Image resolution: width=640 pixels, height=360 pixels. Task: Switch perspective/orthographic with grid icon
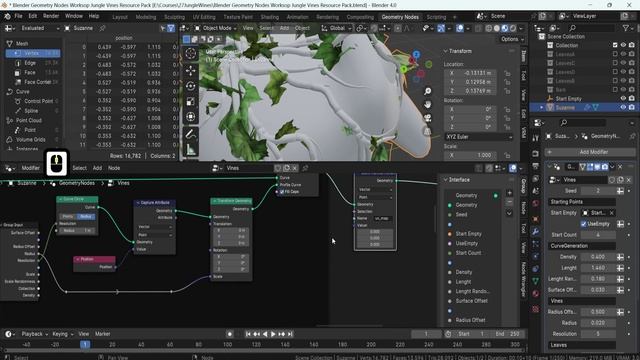pyautogui.click(x=427, y=131)
